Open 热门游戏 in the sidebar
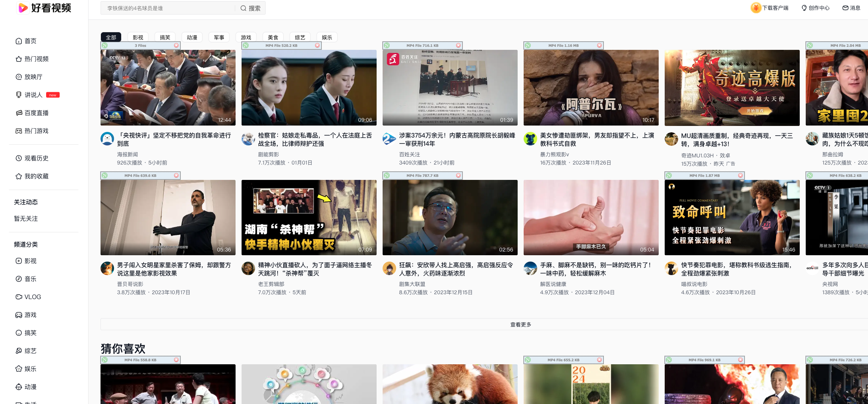Viewport: 868px width, 404px height. (x=32, y=131)
